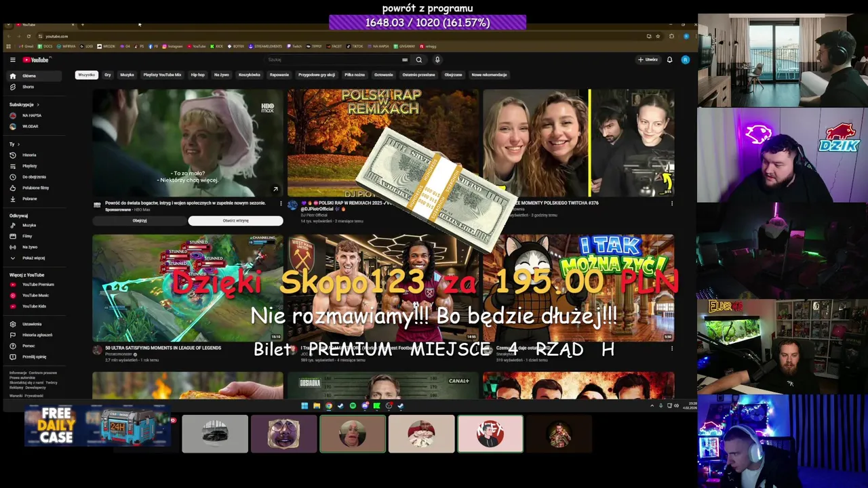
Task: Open the Windows Start button
Action: [x=304, y=406]
